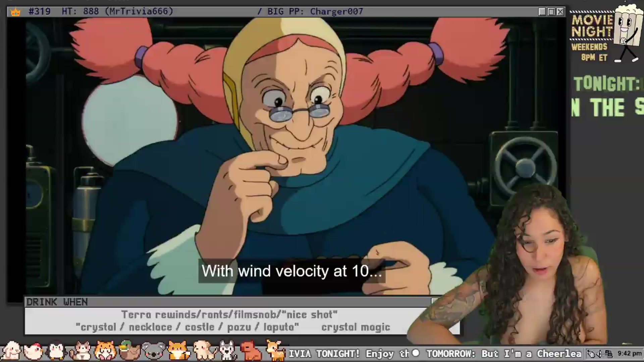Click the pixel koala icon

point(154,351)
